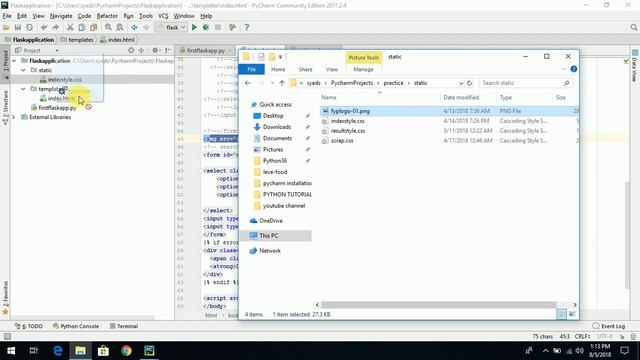Click the Synchronize icon in PyCharm toolbar
640x360 pixels.
click(x=29, y=27)
